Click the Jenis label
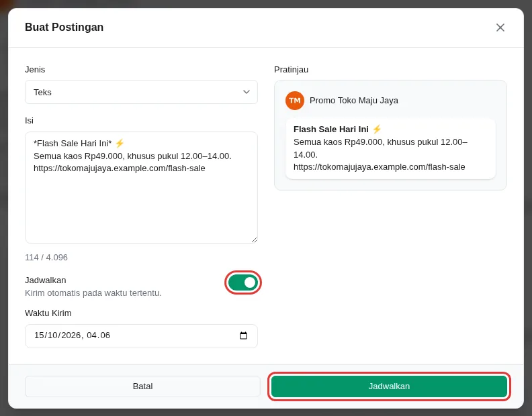Screen dimensions: 532x416 click(x=35, y=70)
